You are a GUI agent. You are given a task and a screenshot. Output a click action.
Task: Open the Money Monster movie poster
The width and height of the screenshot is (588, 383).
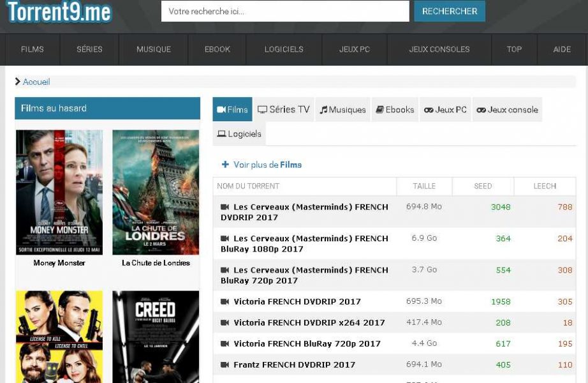(x=59, y=192)
